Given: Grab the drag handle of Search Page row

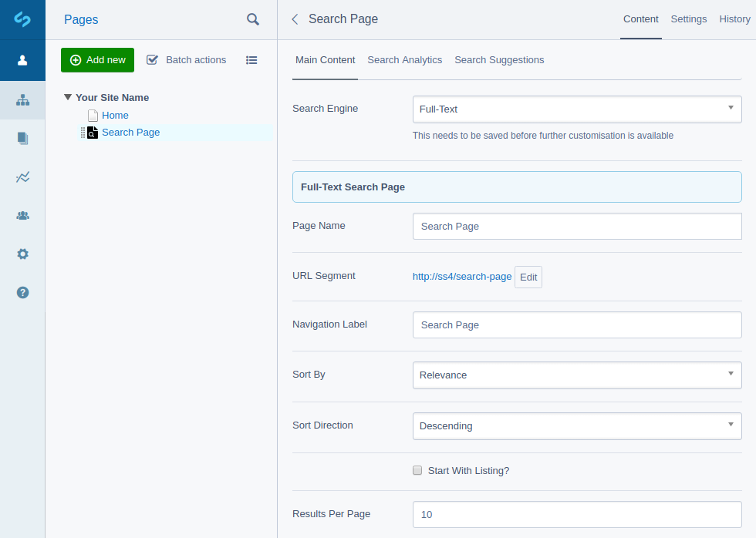Looking at the screenshot, I should point(83,133).
